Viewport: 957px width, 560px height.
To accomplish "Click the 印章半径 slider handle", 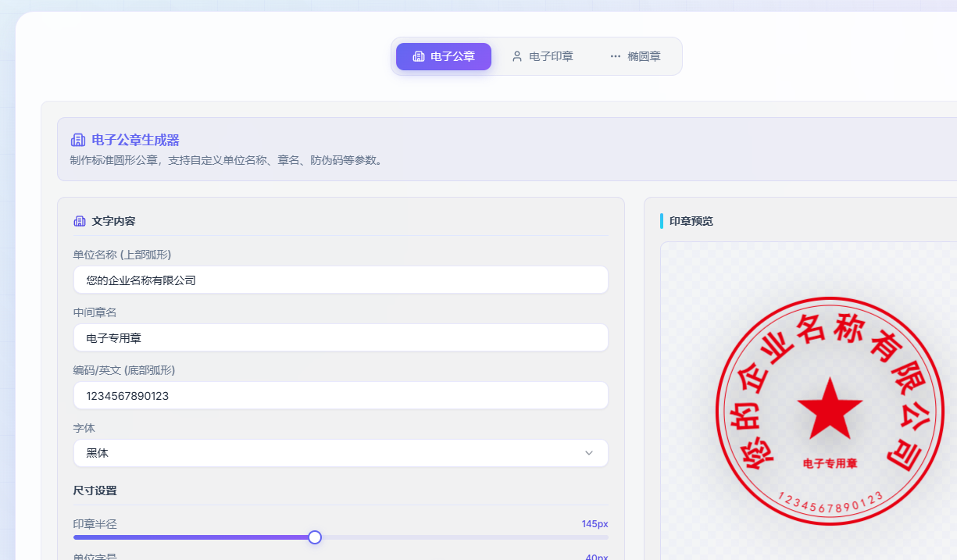I will [x=315, y=537].
